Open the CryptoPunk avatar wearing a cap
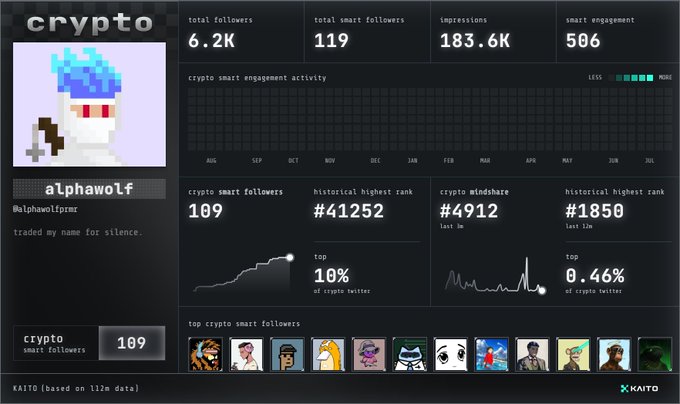Screen dimensions: 680x404 (287, 354)
